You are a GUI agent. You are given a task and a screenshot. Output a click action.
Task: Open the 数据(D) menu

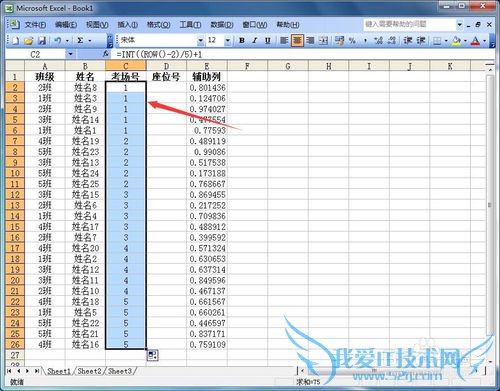coord(222,25)
